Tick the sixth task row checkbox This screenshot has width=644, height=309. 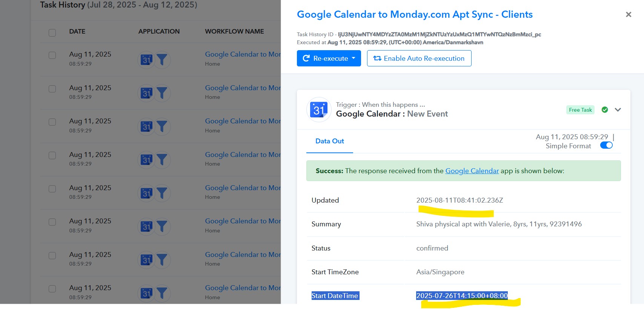[x=52, y=222]
